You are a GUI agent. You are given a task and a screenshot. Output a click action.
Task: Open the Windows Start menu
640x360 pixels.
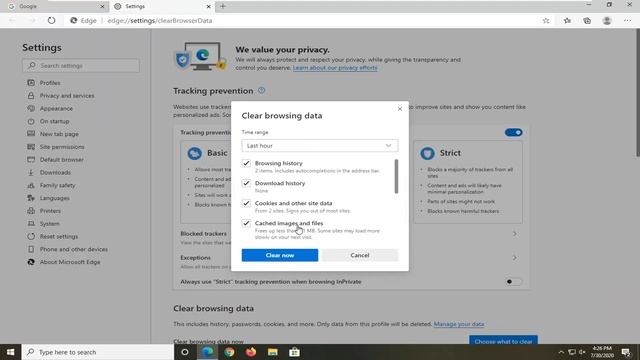click(x=11, y=352)
